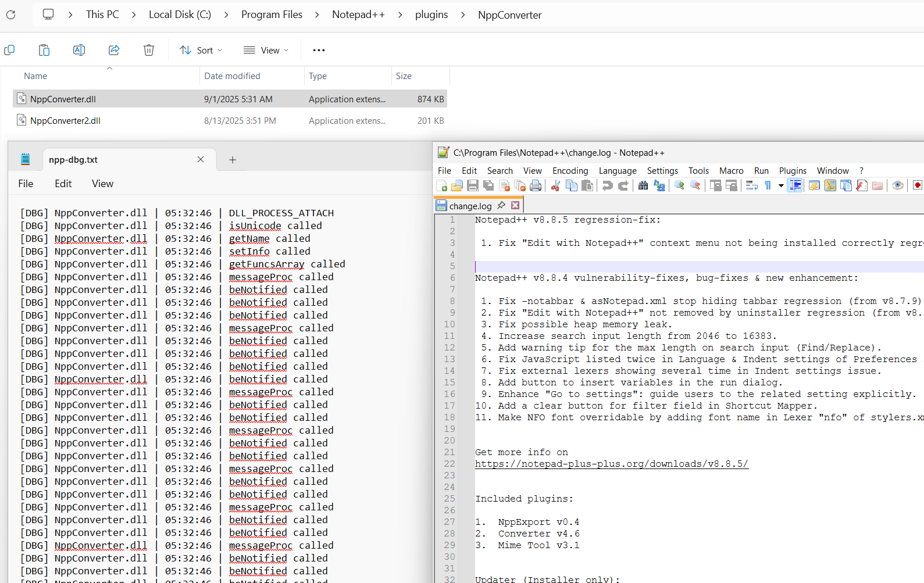Toggle the Indent Guide button

(x=795, y=185)
